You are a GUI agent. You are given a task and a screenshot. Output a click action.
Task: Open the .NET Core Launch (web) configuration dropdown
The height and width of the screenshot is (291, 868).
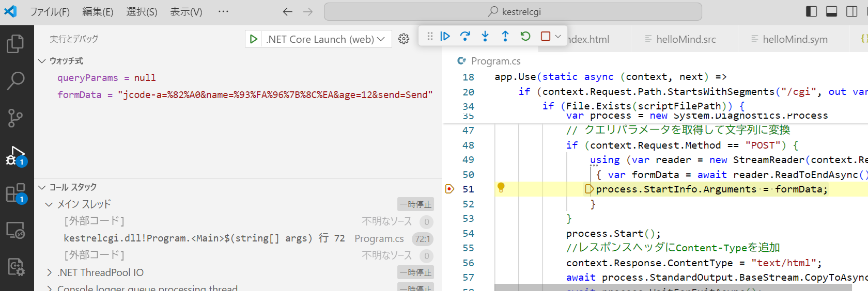(x=326, y=39)
